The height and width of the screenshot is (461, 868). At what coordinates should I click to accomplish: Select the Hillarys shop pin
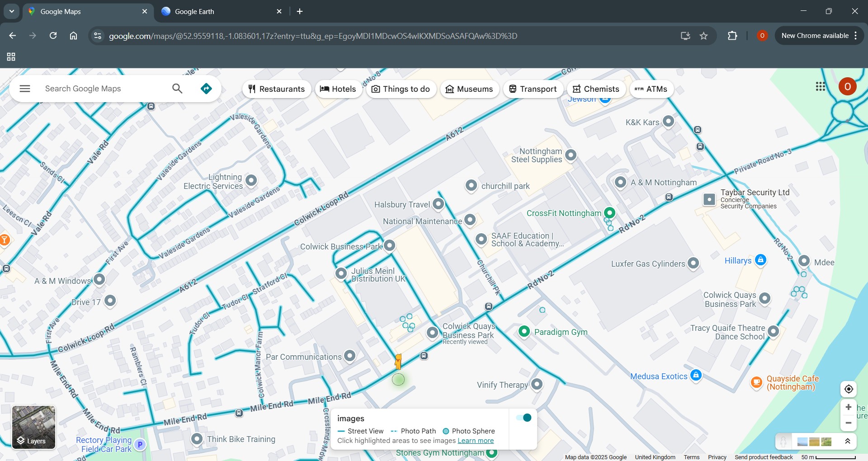pyautogui.click(x=761, y=260)
